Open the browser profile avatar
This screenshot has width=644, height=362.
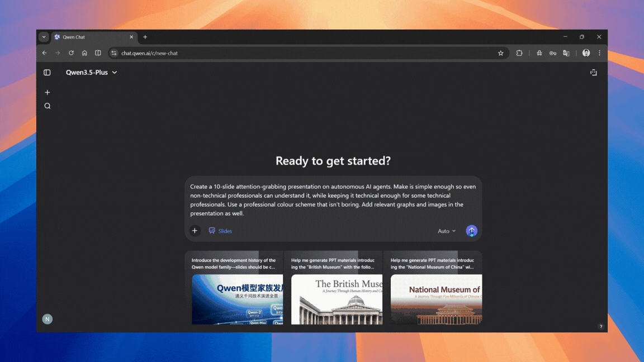pos(586,53)
